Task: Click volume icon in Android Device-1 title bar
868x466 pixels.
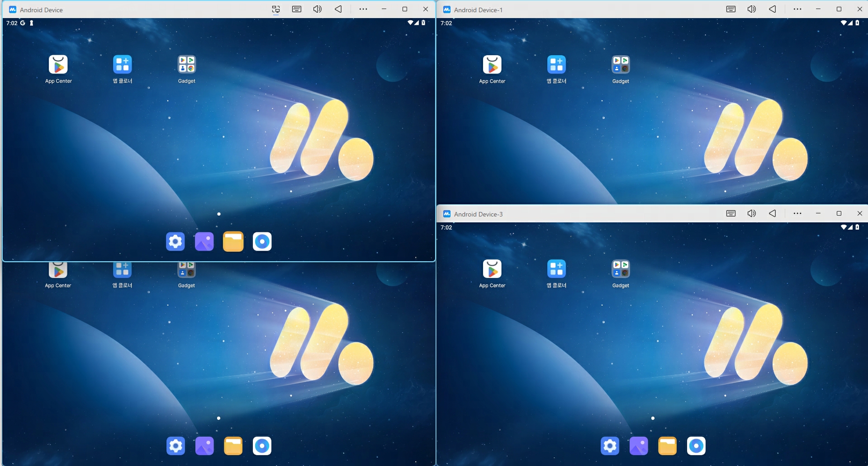Action: (752, 9)
